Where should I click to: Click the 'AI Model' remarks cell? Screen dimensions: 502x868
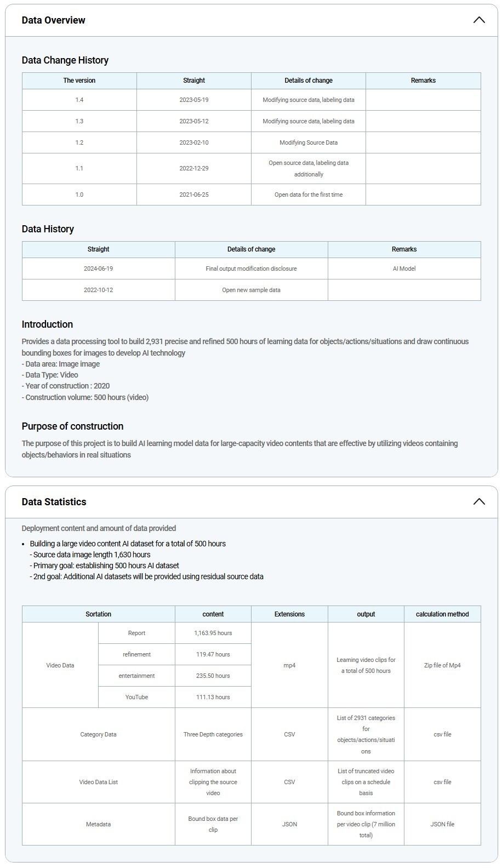404,269
